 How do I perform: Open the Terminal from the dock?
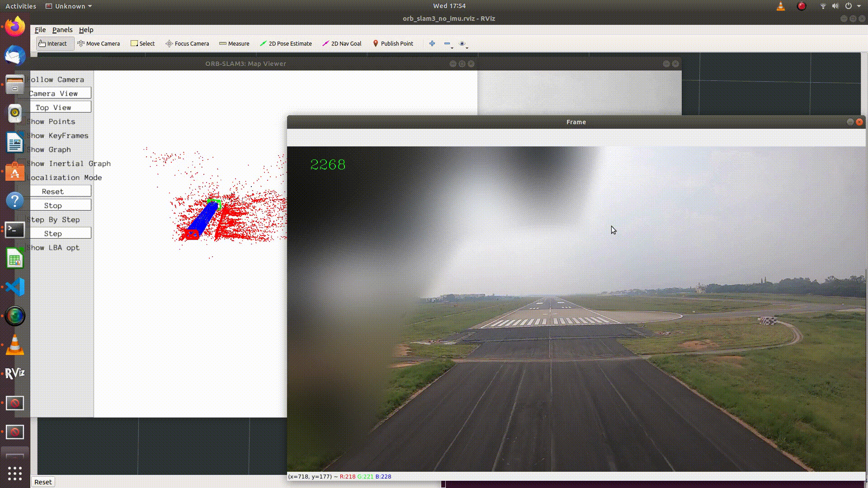click(15, 230)
